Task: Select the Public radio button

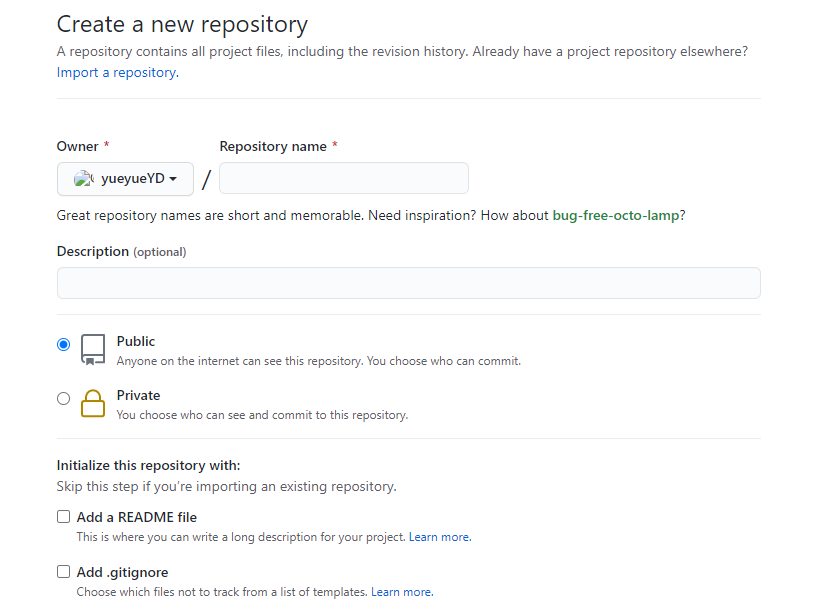Action: (63, 344)
